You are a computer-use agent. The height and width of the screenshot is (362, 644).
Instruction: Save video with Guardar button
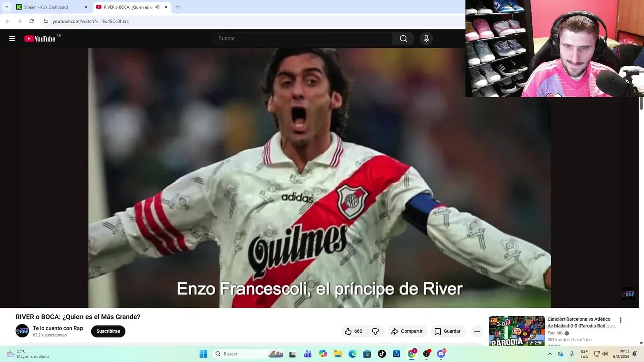[x=447, y=331]
